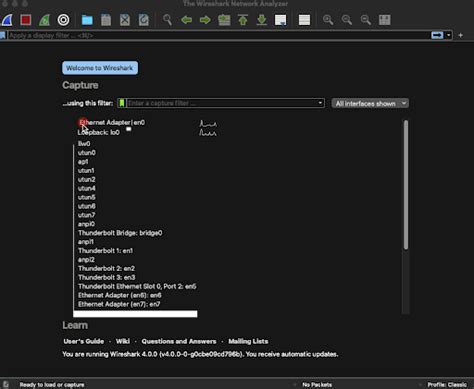Select Ethernet Adapter (en7) interface

(x=119, y=304)
